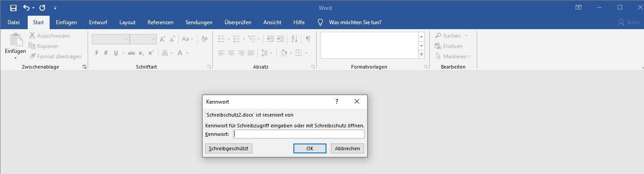The height and width of the screenshot is (174, 644).
Task: Align text right in Absatz group
Action: click(x=241, y=53)
